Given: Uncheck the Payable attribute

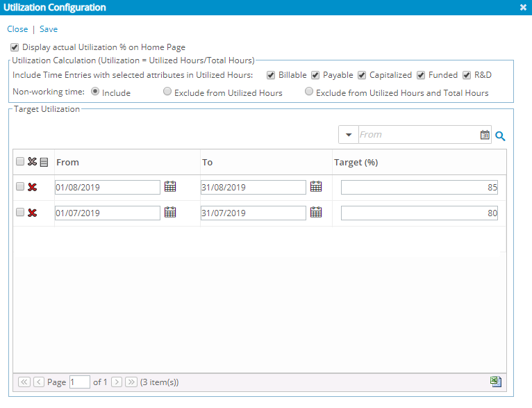Looking at the screenshot, I should click(x=315, y=75).
